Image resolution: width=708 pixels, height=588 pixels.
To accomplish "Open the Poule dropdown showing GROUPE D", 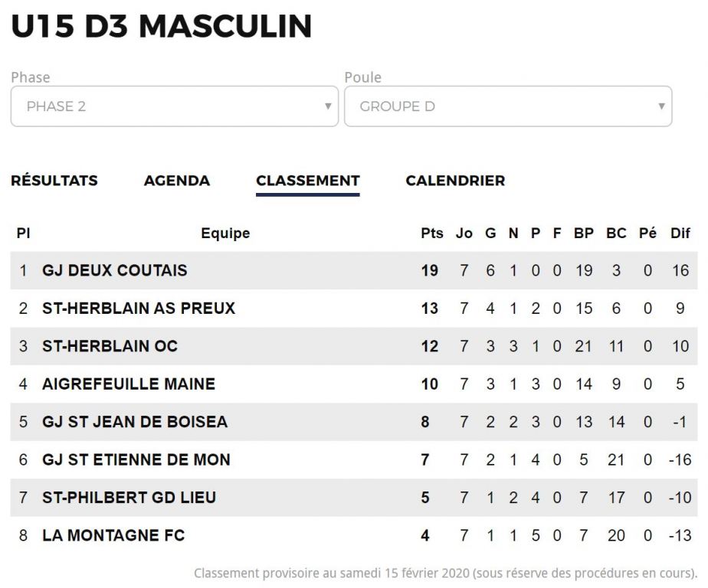I will (508, 106).
